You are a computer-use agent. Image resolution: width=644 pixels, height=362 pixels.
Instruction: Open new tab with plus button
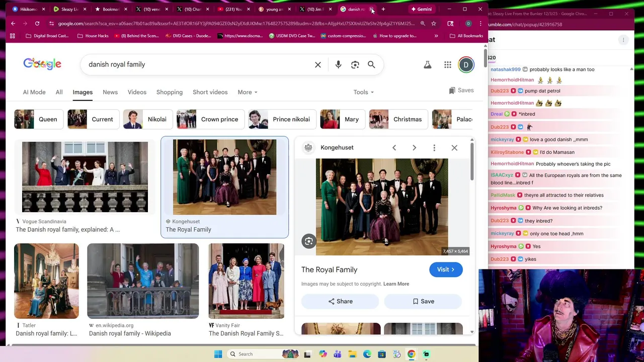tap(383, 9)
